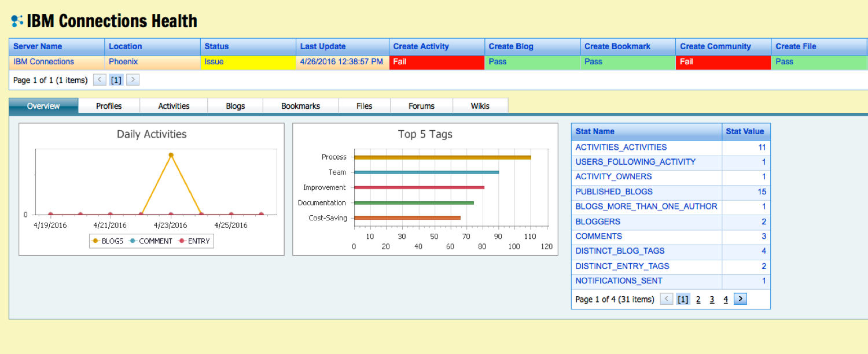Click the Improvement bar in tags chart
The image size is (868, 354).
point(419,187)
